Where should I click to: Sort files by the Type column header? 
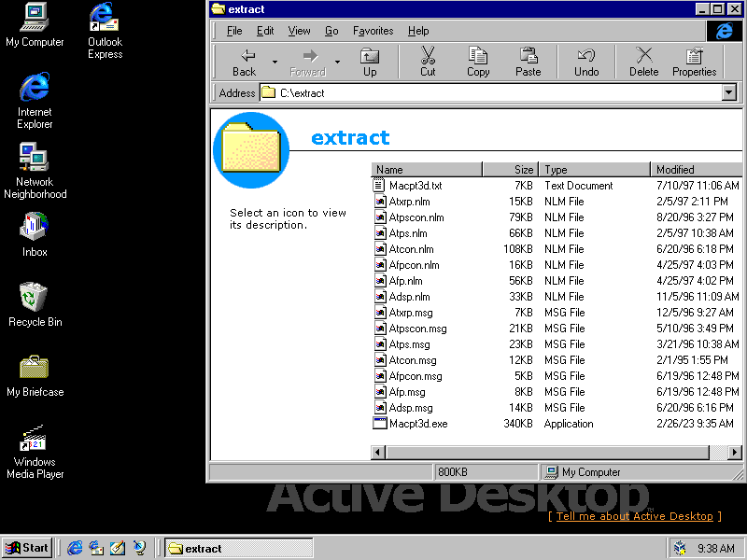pos(594,170)
